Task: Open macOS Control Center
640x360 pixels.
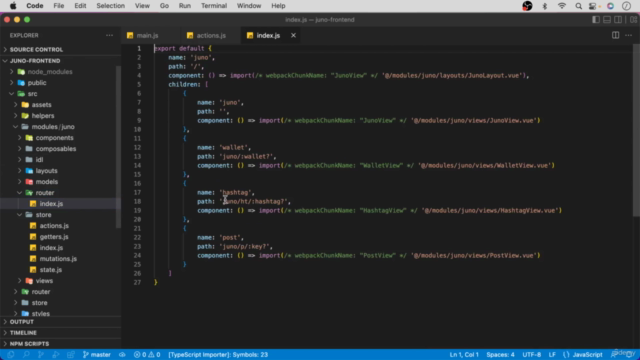Action: [x=593, y=6]
